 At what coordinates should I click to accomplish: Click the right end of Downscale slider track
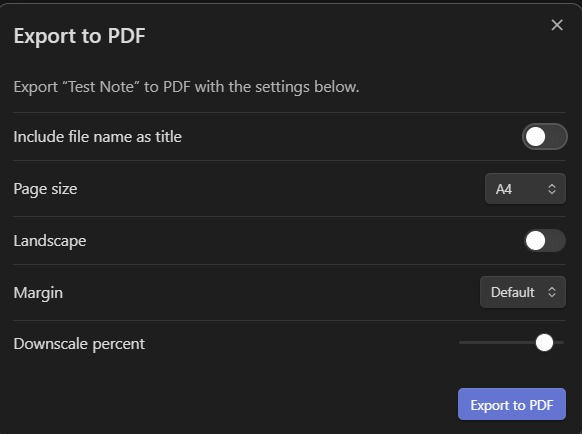pyautogui.click(x=562, y=342)
